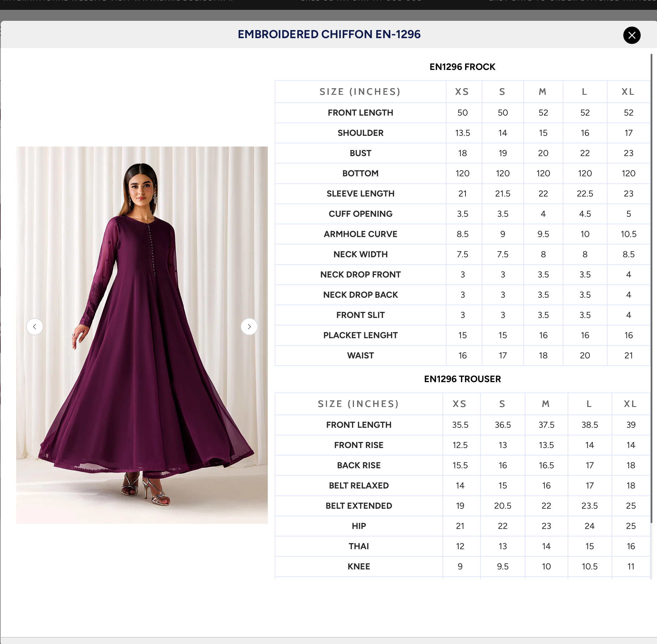
Task: Click PLACKET LENGHT row label
Action: (360, 336)
